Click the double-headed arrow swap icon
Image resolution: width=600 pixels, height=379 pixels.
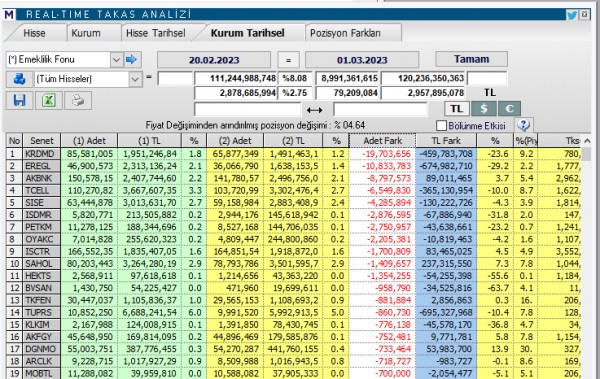tap(315, 110)
